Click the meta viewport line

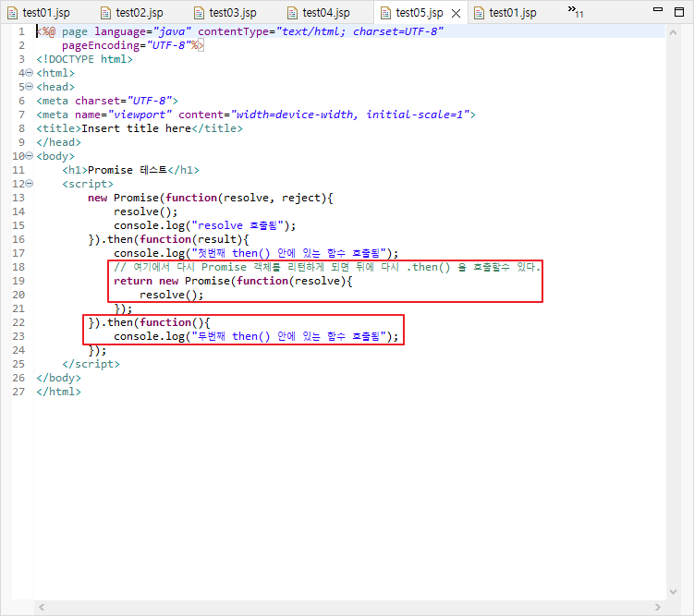[256, 115]
